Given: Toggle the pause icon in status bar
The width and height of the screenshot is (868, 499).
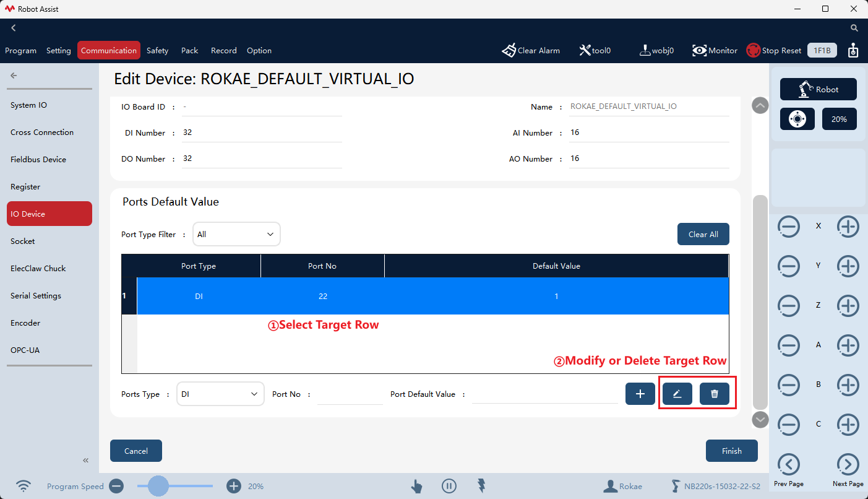Looking at the screenshot, I should pyautogui.click(x=449, y=486).
